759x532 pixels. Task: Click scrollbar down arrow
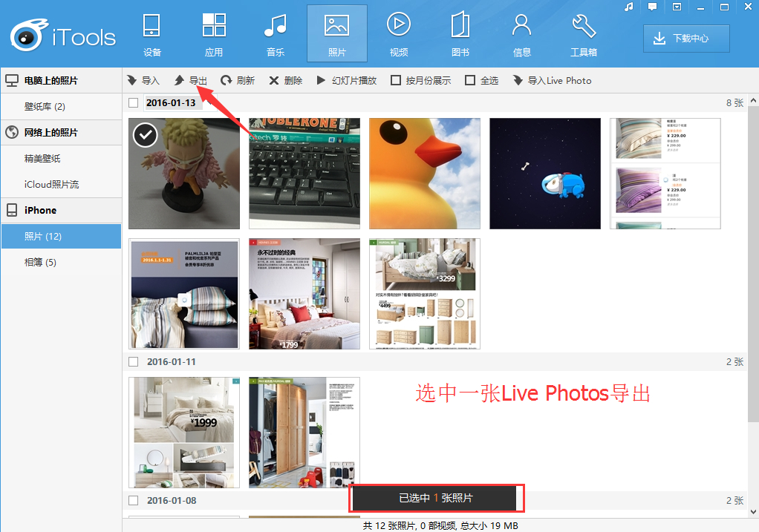(753, 512)
